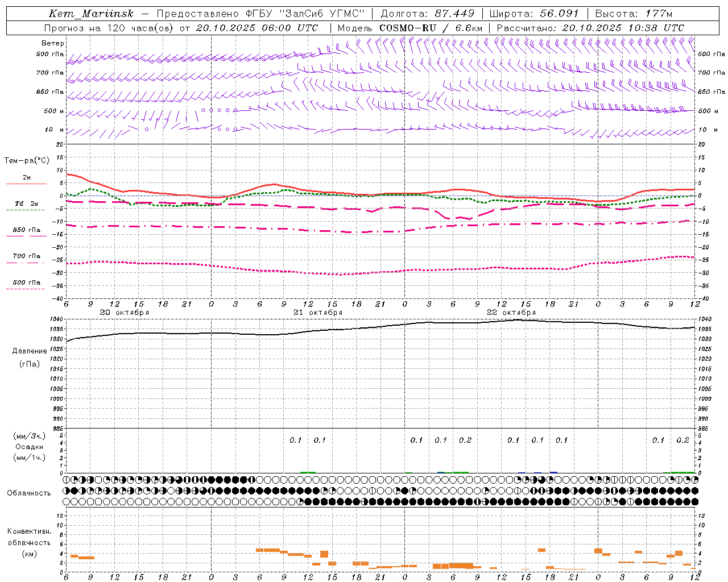Select the (гПа) unit under Давление

30,364
